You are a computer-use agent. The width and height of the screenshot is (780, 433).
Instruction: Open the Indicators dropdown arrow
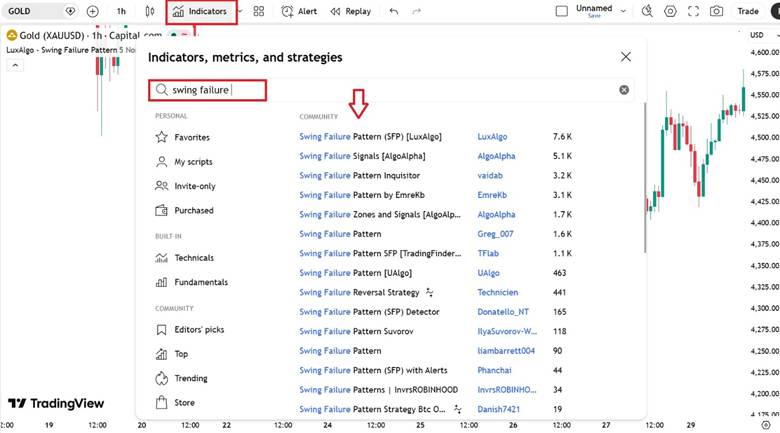click(x=240, y=11)
